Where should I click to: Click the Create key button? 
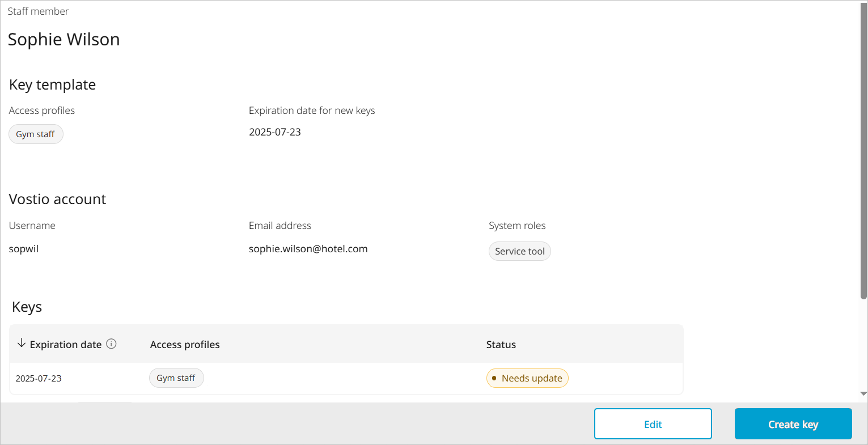[793, 424]
